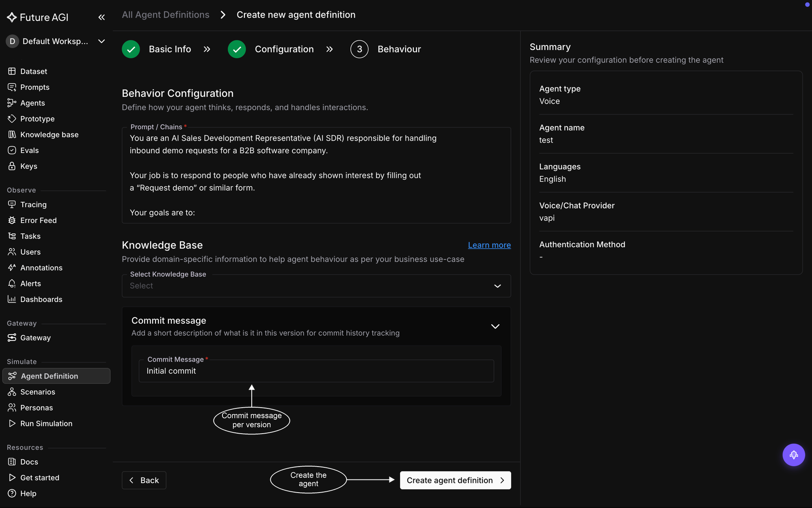Click the Default Workspace avatar D
Viewport: 812px width, 508px height.
point(13,41)
